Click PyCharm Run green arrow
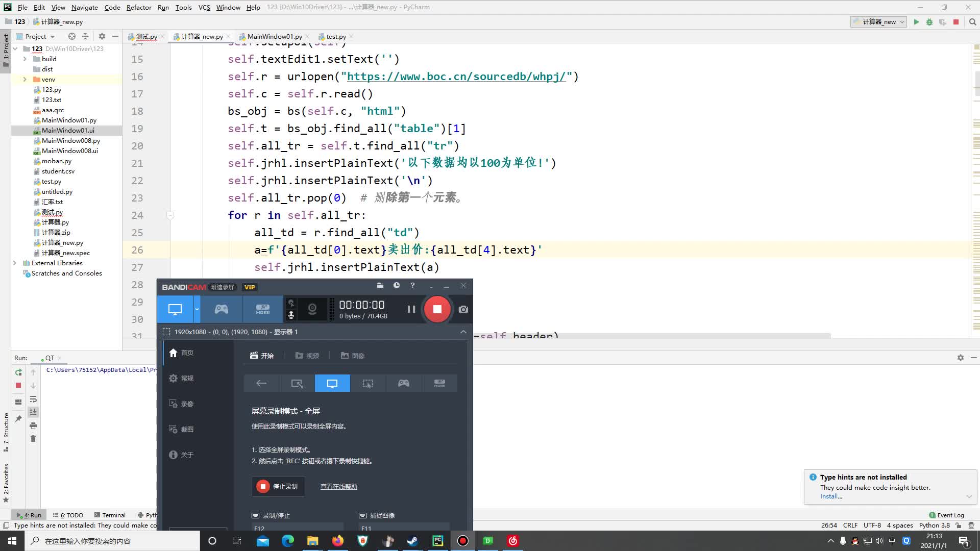Viewport: 980px width, 551px height. (916, 22)
